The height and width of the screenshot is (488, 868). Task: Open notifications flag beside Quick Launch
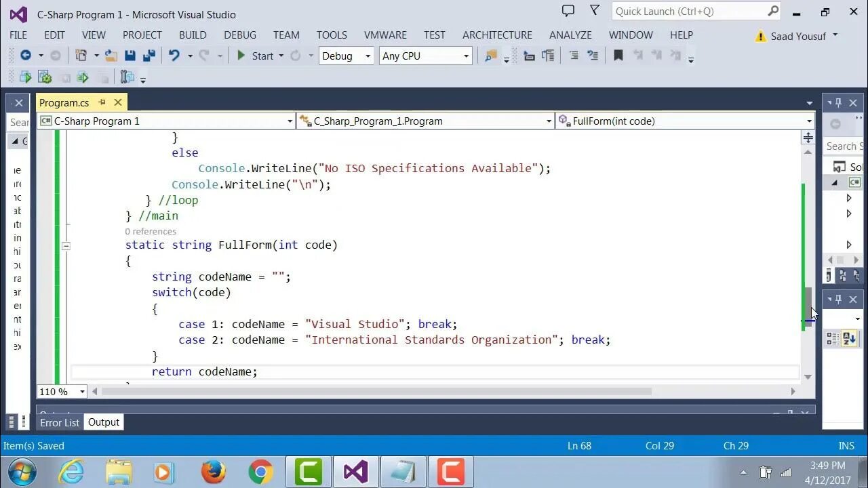click(x=595, y=11)
